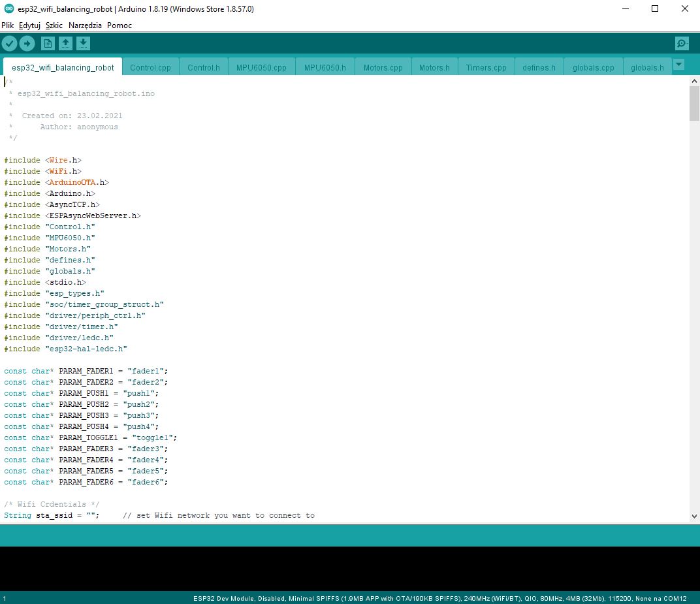Image resolution: width=700 pixels, height=604 pixels.
Task: Click the line '#include <Wire.h>'
Action: [43, 160]
